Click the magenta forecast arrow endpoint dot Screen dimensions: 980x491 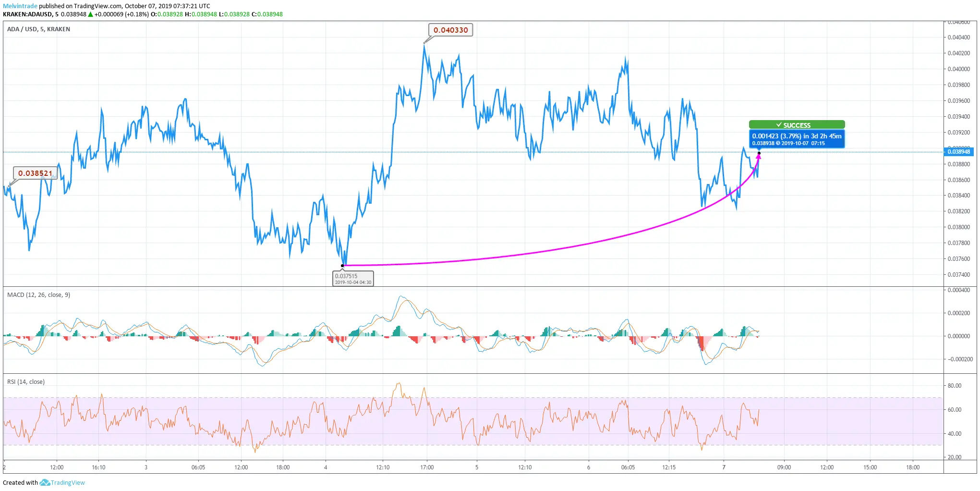tap(759, 153)
